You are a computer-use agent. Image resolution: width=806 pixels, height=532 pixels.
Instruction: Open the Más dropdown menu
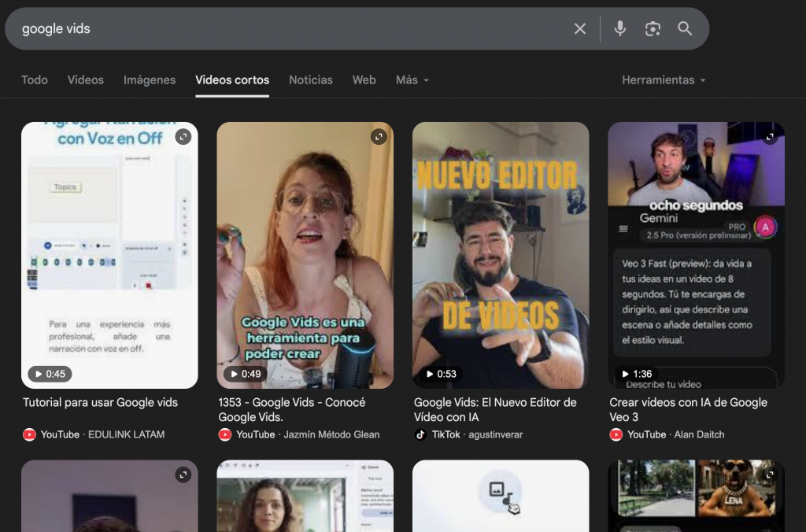coord(412,80)
